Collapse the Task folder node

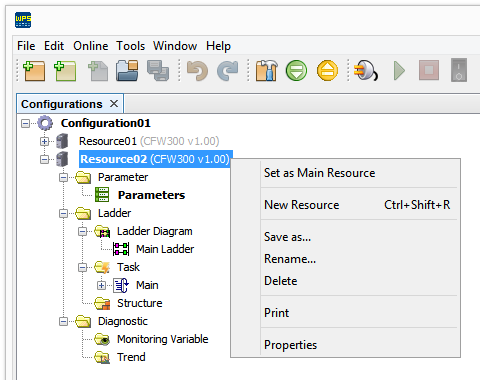click(x=82, y=267)
